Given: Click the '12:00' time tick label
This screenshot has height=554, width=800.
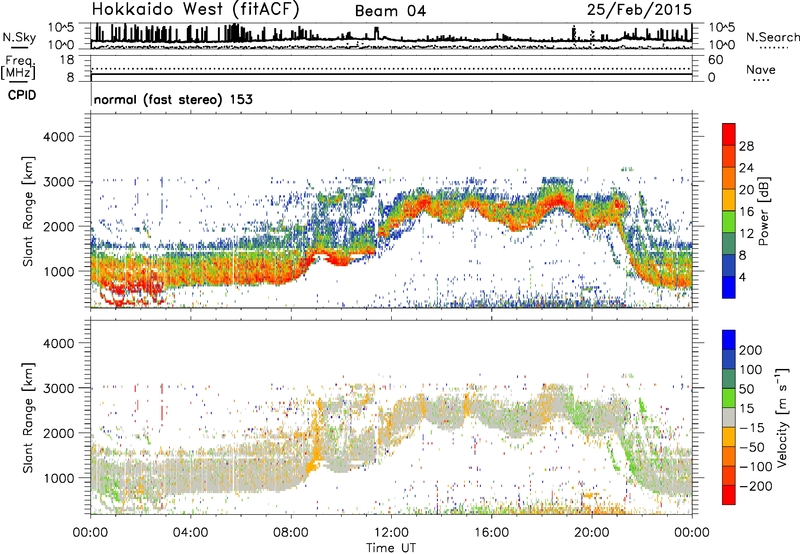Looking at the screenshot, I should pos(391,533).
